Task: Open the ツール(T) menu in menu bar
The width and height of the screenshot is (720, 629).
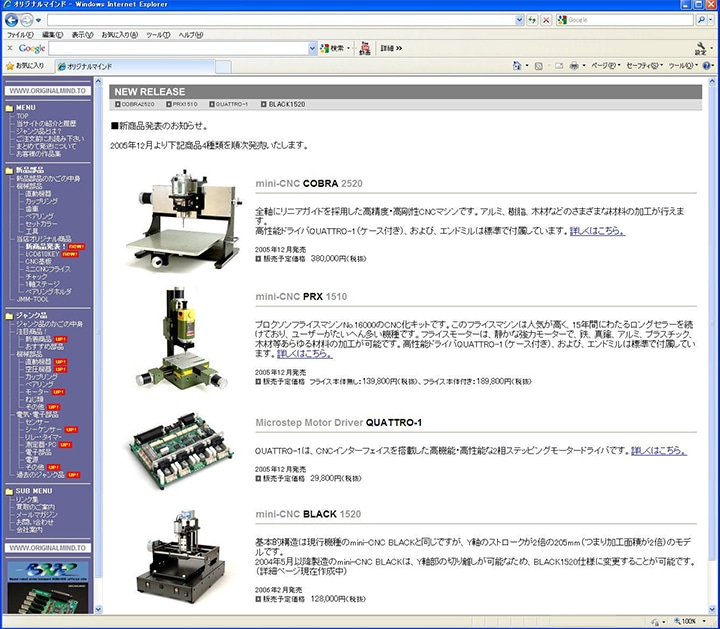Action: point(158,34)
